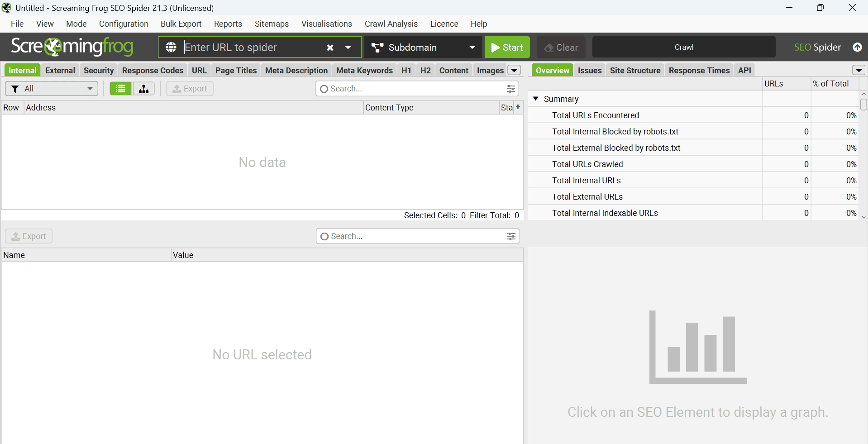Open URL history dropdown arrow

(x=348, y=48)
